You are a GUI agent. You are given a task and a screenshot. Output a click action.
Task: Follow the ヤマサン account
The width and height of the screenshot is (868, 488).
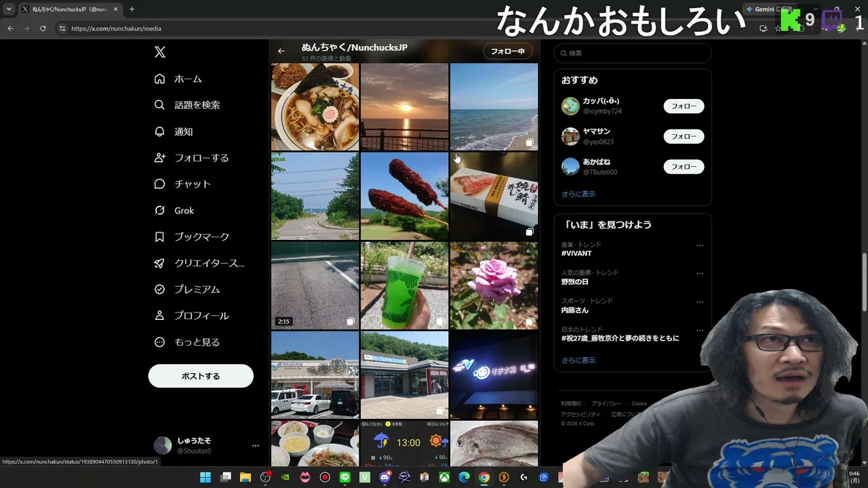coord(684,136)
